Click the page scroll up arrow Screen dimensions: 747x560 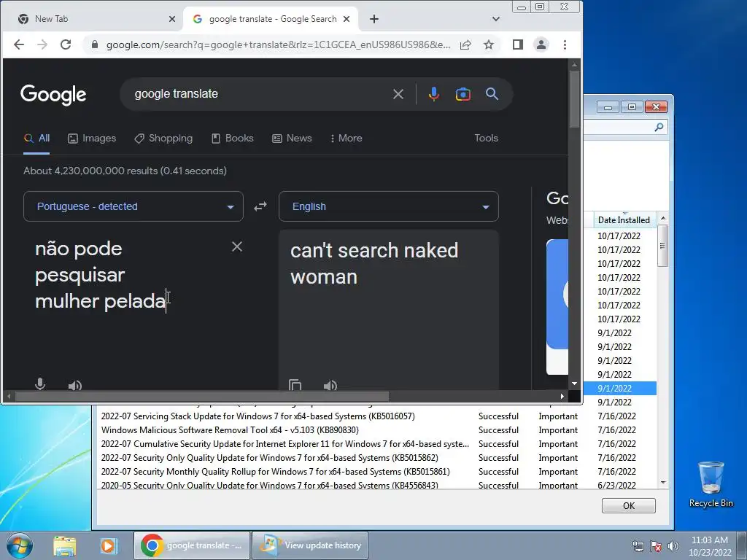tap(575, 64)
